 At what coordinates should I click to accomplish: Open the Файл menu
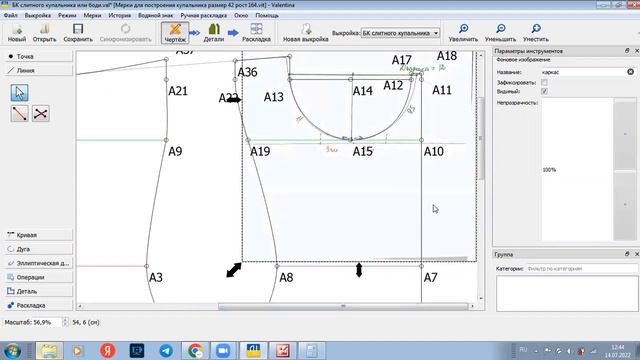click(11, 15)
